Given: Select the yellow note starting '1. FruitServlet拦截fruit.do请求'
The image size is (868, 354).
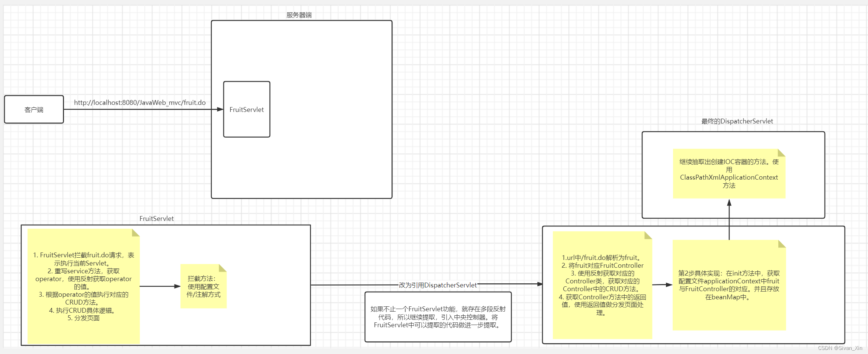Looking at the screenshot, I should pyautogui.click(x=84, y=286).
